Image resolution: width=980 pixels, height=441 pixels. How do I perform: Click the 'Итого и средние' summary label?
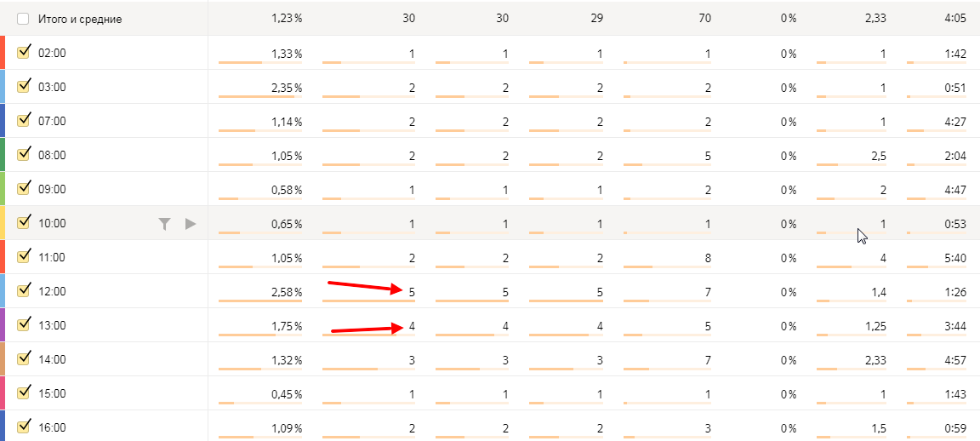(80, 20)
